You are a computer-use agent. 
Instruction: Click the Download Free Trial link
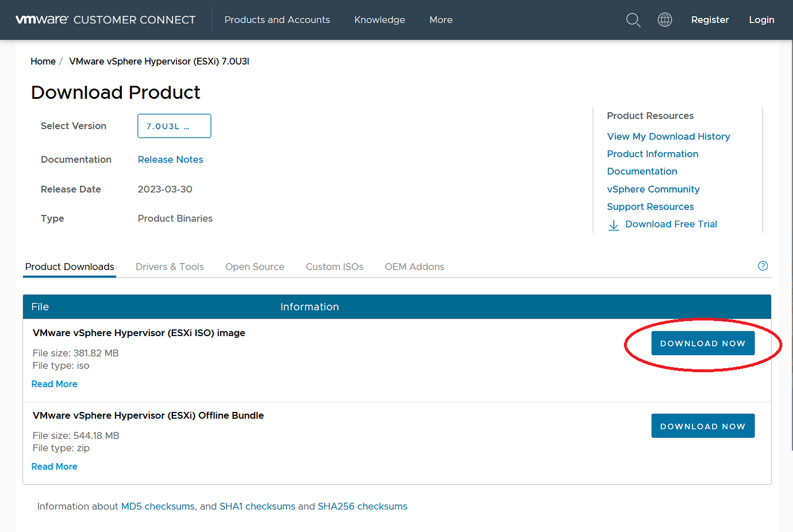coord(671,224)
